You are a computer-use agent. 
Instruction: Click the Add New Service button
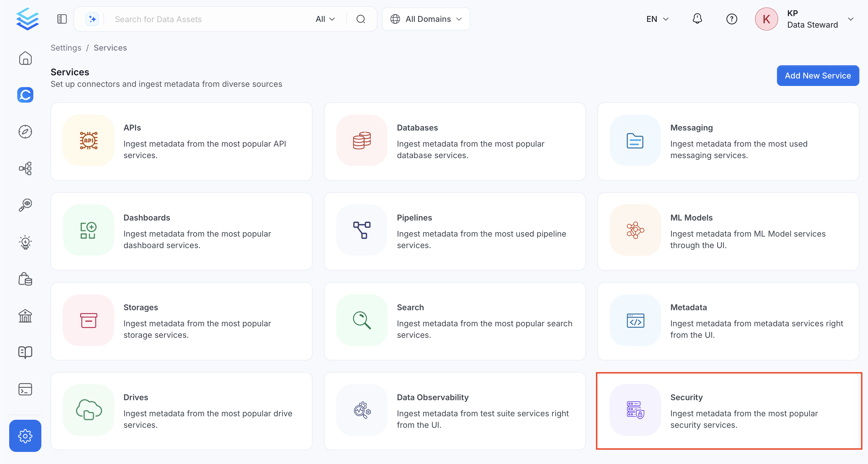(818, 76)
